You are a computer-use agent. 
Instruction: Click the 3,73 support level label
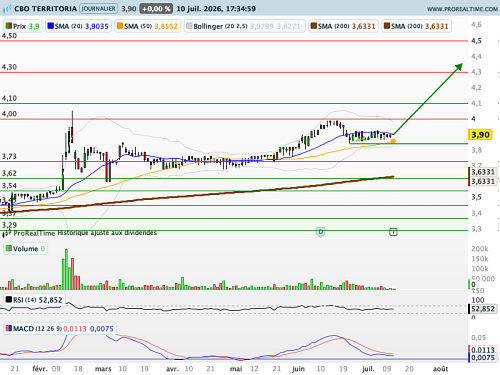[x=9, y=156]
